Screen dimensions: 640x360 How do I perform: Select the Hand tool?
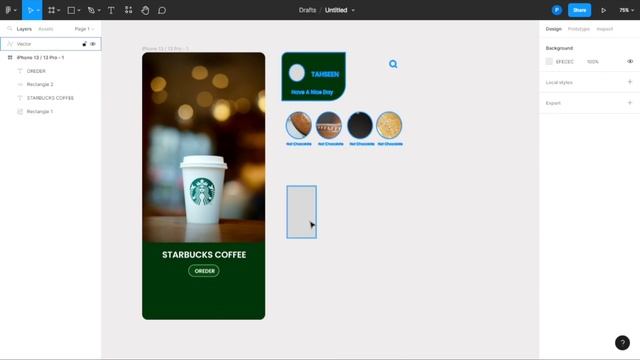[x=145, y=10]
